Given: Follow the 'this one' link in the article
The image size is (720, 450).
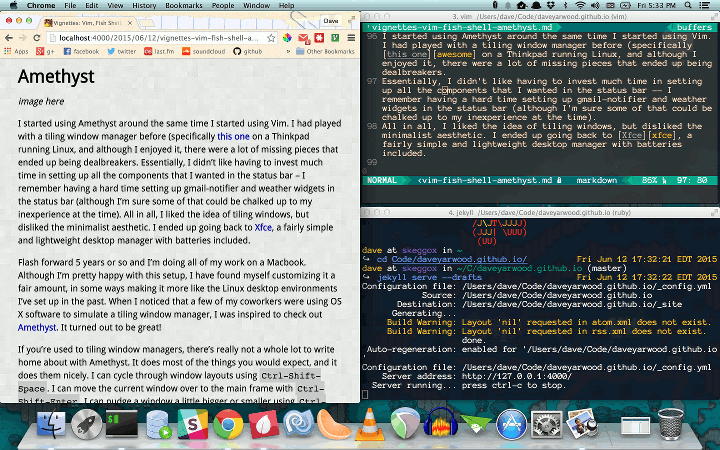Looking at the screenshot, I should pyautogui.click(x=233, y=136).
